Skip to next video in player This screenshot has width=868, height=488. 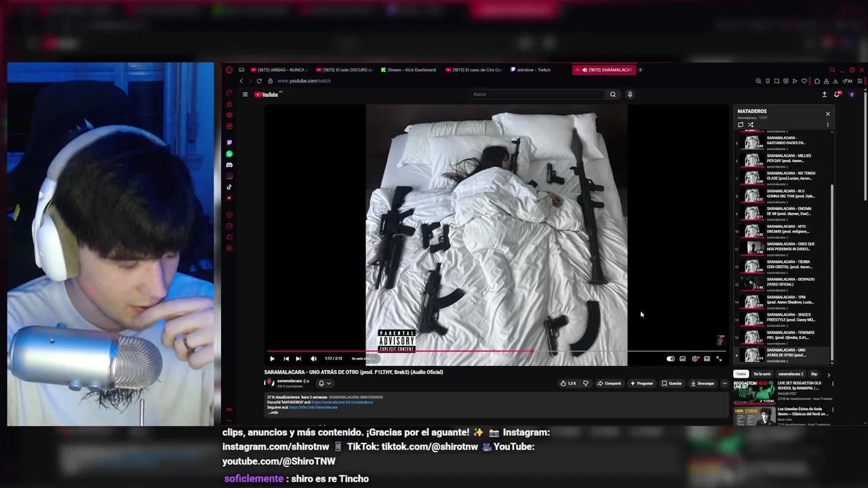pos(298,359)
